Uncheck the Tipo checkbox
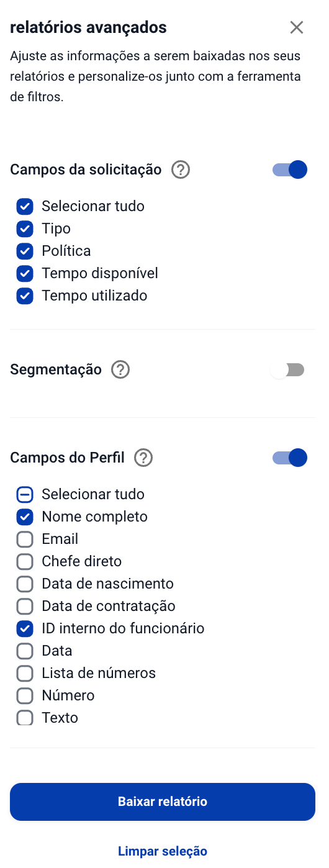The image size is (329, 868). (25, 229)
